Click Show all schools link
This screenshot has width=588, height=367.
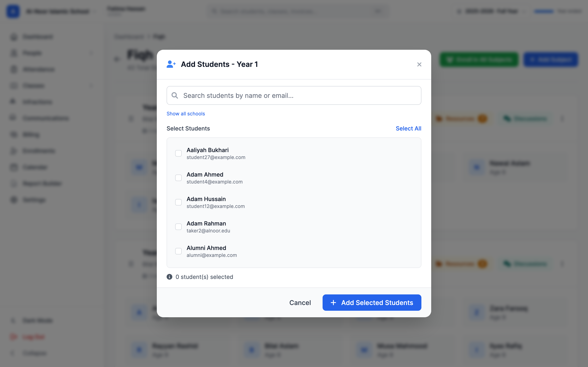tap(186, 114)
